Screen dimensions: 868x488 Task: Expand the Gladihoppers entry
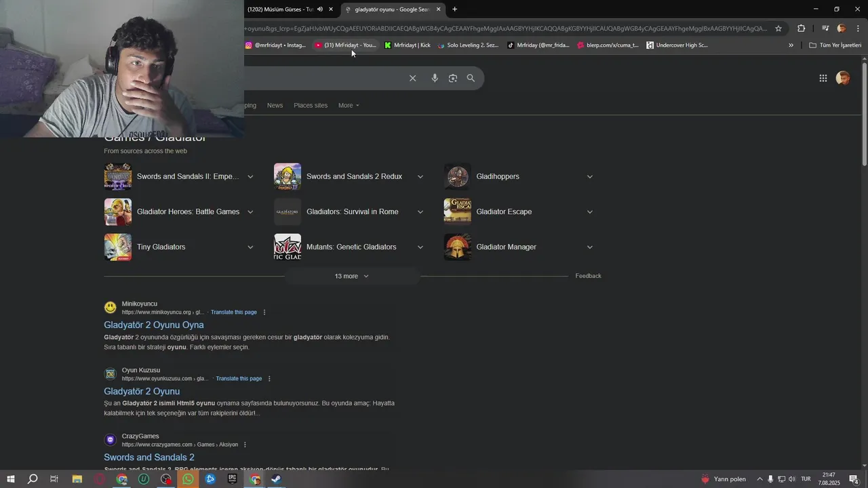pyautogui.click(x=589, y=176)
